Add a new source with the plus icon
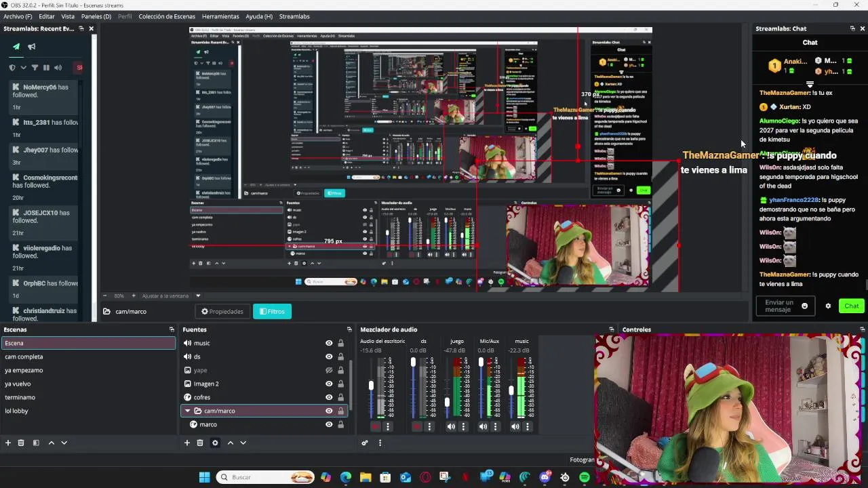Screen dimensions: 868x488 [x=187, y=443]
